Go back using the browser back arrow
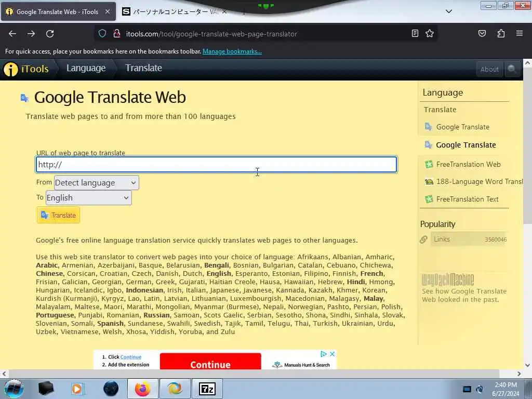The width and height of the screenshot is (532, 399). 12,34
